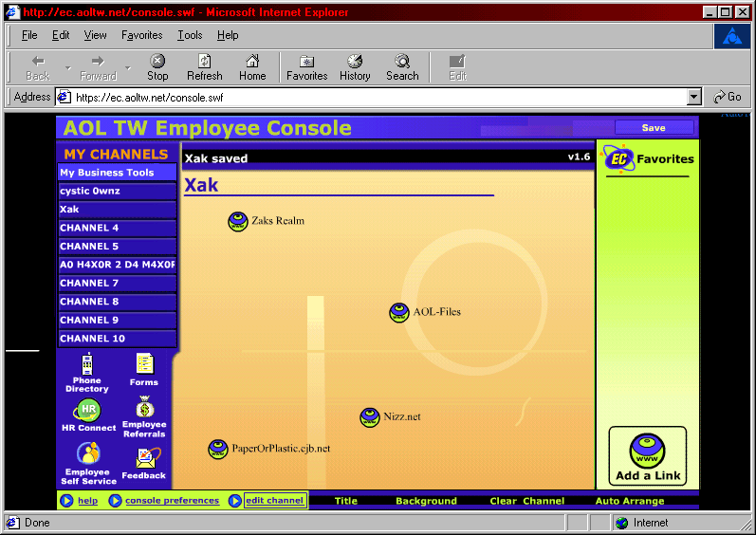The width and height of the screenshot is (756, 535).
Task: Open the Phone Directory icon
Action: tap(87, 364)
